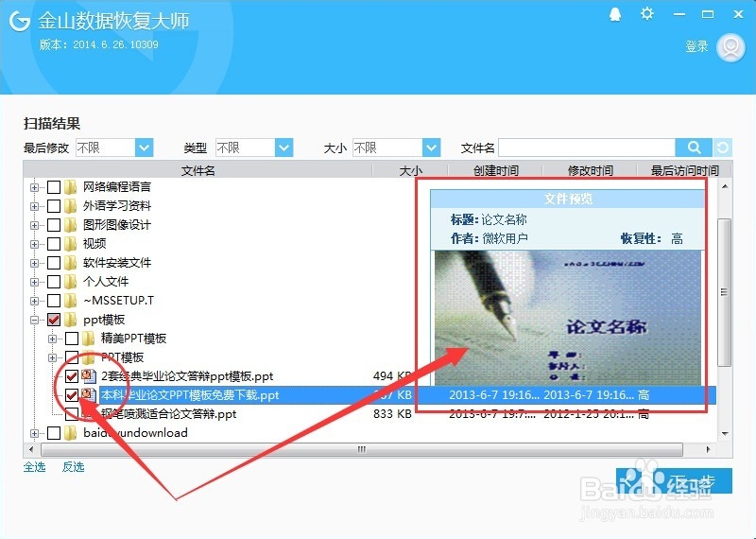This screenshot has height=539, width=756.
Task: Check the 个人文件 checkbox
Action: [x=54, y=282]
